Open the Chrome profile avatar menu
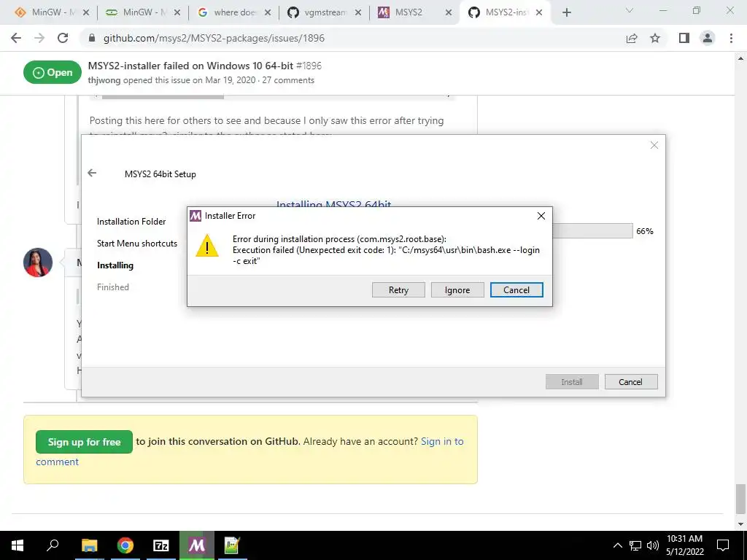The width and height of the screenshot is (747, 560). (708, 38)
